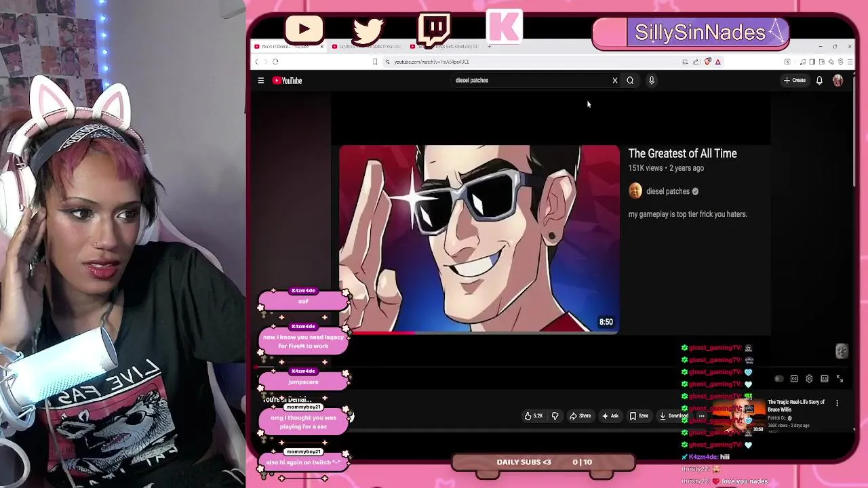Open the browser main menu icon

click(x=850, y=62)
